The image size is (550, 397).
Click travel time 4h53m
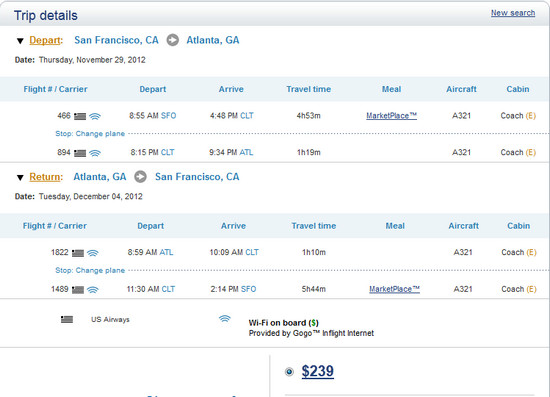tap(309, 116)
